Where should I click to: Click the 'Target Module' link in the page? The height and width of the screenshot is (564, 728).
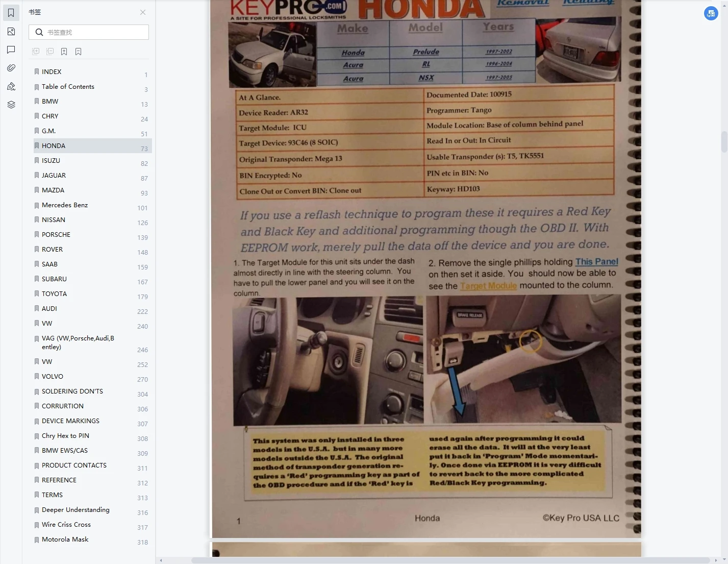[x=489, y=286]
